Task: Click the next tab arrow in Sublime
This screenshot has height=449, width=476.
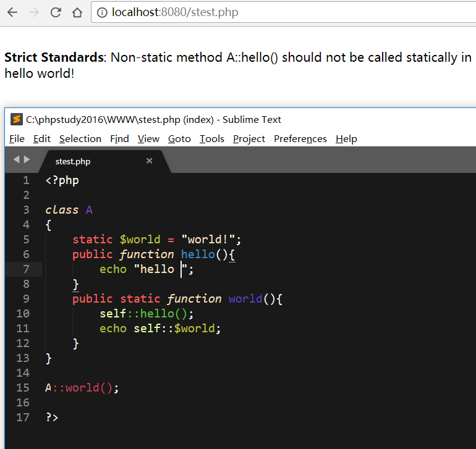Action: (x=27, y=160)
